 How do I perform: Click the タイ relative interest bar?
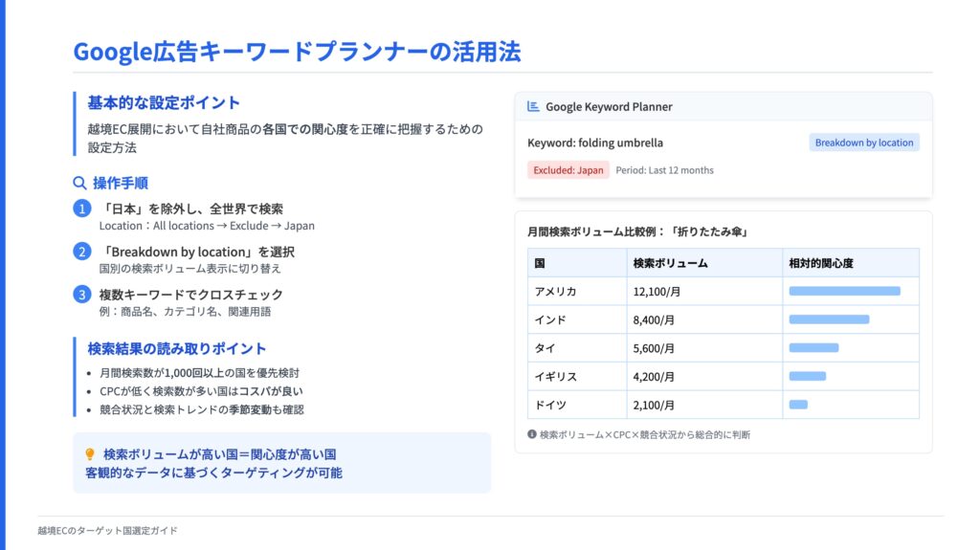[x=813, y=348]
